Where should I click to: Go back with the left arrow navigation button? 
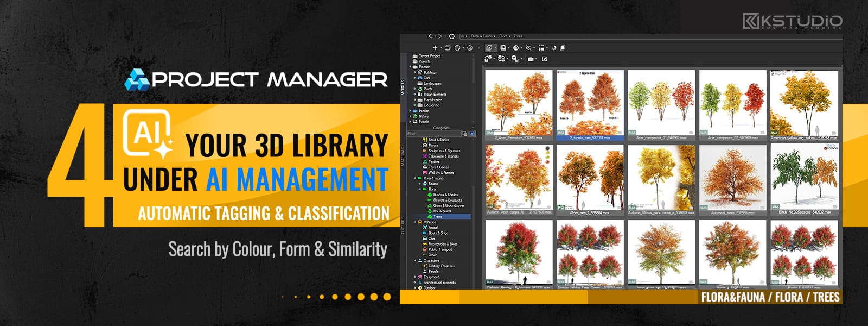click(x=430, y=36)
